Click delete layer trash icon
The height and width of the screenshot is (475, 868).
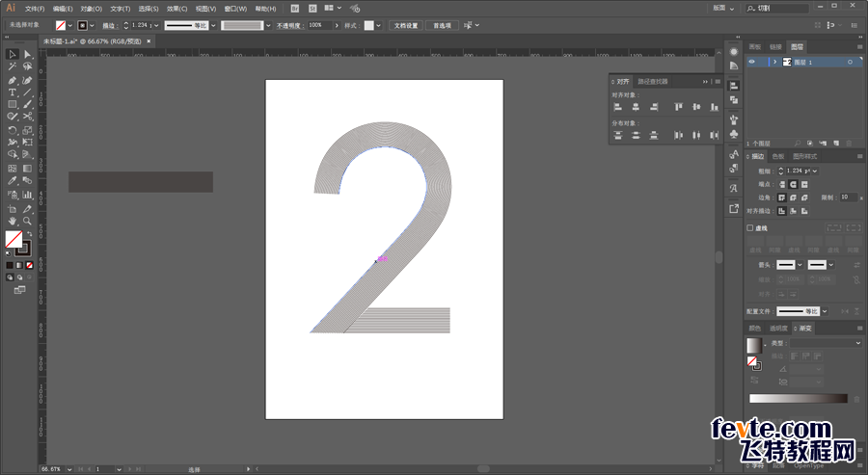point(849,144)
